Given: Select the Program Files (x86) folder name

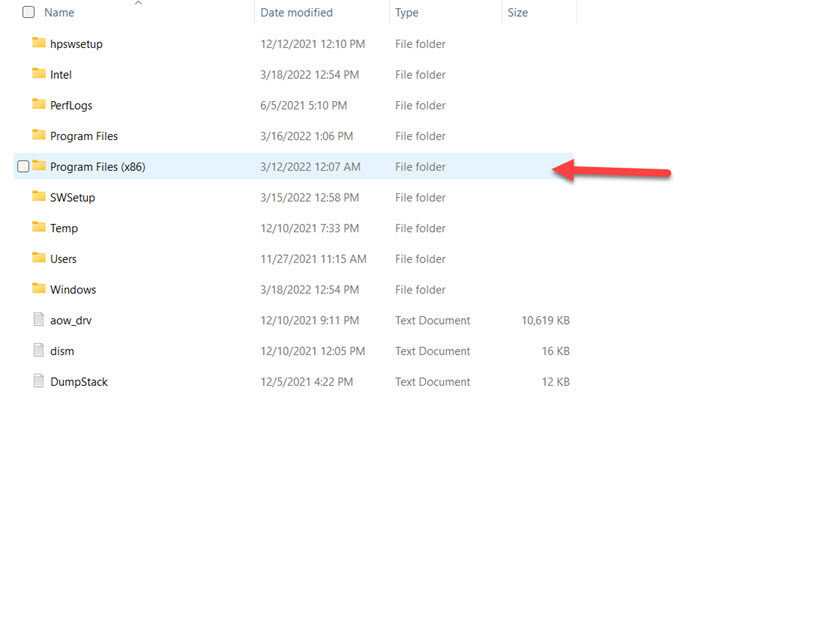Looking at the screenshot, I should [x=97, y=167].
